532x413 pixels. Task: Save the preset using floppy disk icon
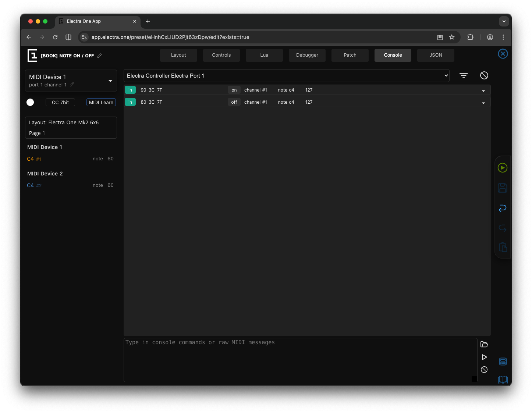[x=503, y=188]
